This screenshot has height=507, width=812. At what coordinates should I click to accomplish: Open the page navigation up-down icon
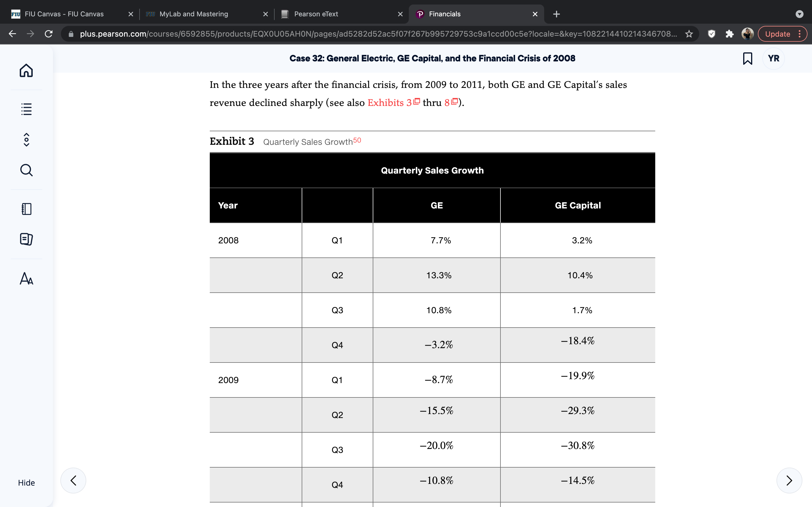26,139
